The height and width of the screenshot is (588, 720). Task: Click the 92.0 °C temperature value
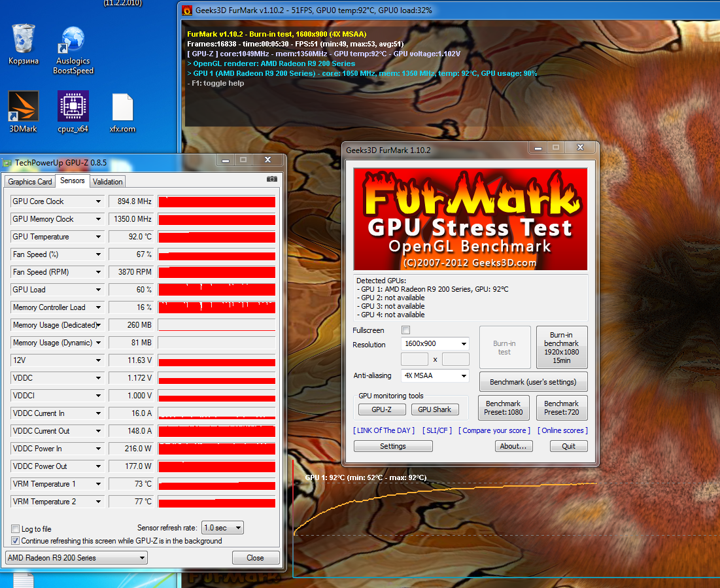pyautogui.click(x=131, y=237)
